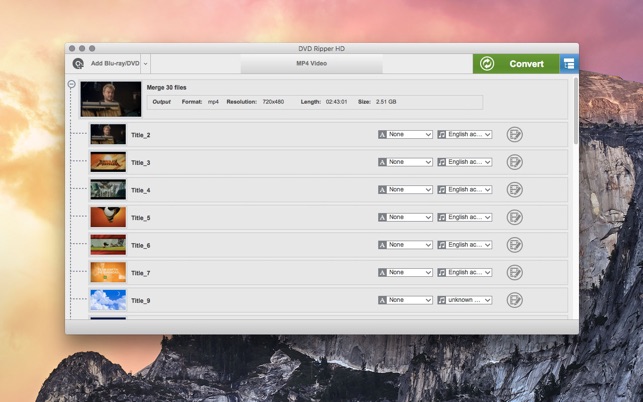Click the green Convert button
The width and height of the screenshot is (643, 402).
click(x=516, y=64)
